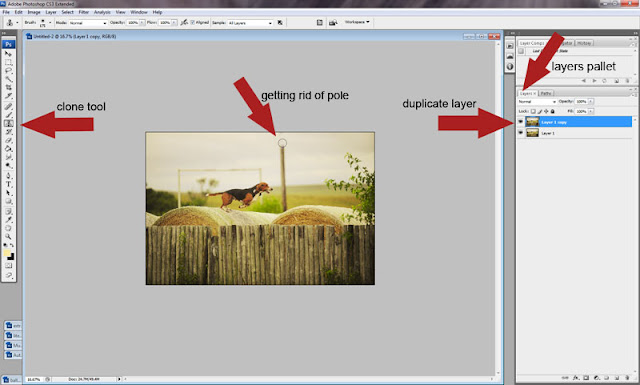640x385 pixels.
Task: Select the History Brush tool
Action: (8, 132)
